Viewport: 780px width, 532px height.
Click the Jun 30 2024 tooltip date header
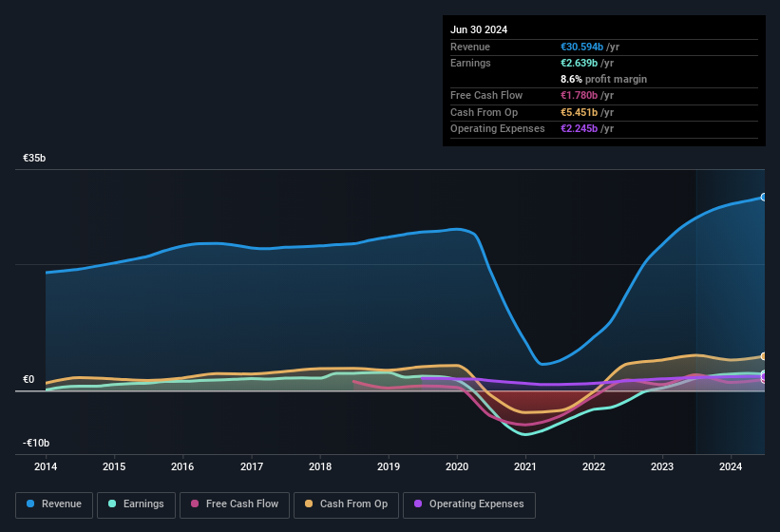[x=479, y=29]
